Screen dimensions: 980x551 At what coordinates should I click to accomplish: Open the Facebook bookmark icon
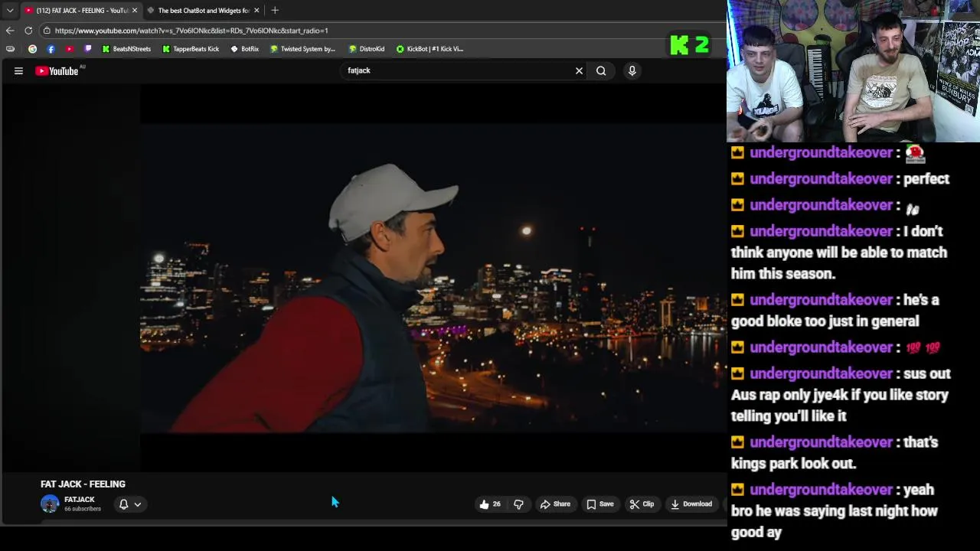51,49
